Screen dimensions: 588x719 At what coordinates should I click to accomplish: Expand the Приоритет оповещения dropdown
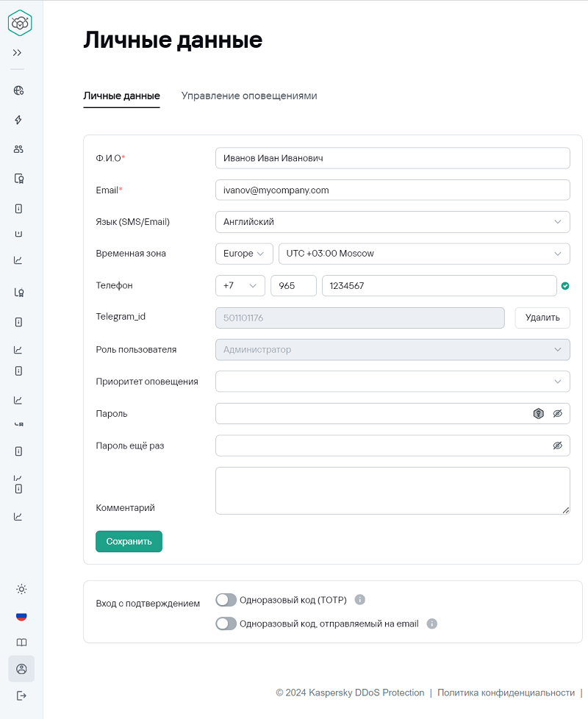point(392,382)
